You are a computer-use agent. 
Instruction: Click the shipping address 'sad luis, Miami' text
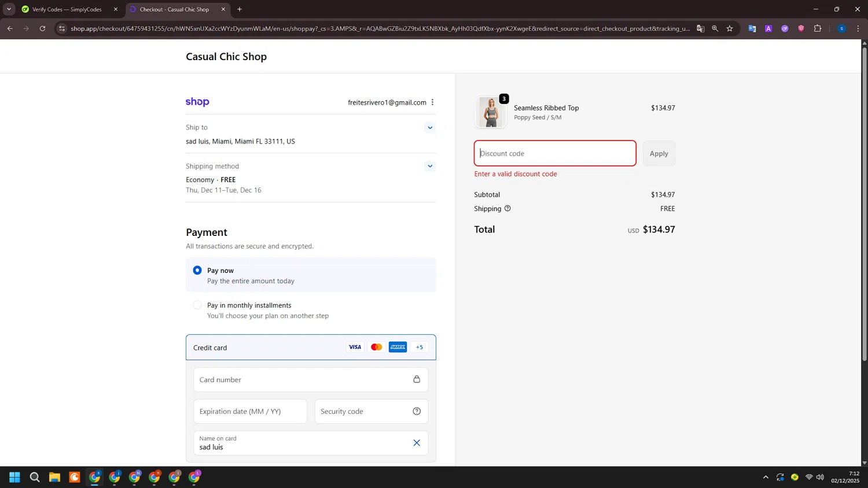[240, 142]
